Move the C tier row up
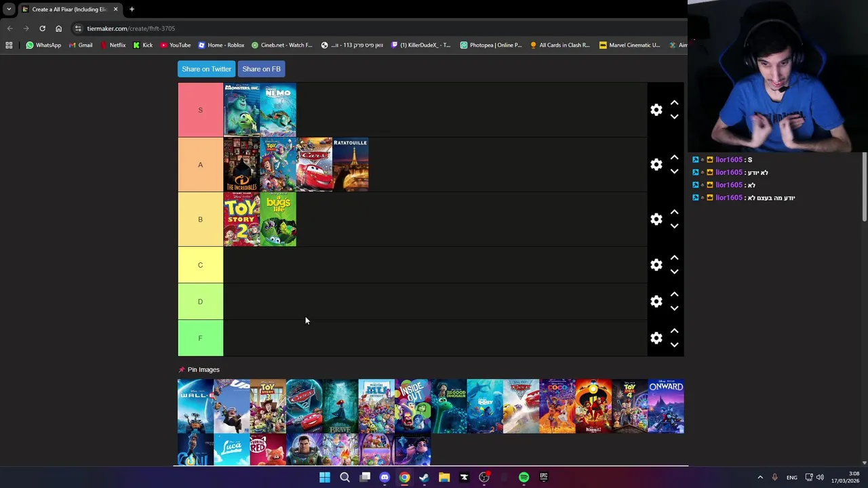 point(674,258)
